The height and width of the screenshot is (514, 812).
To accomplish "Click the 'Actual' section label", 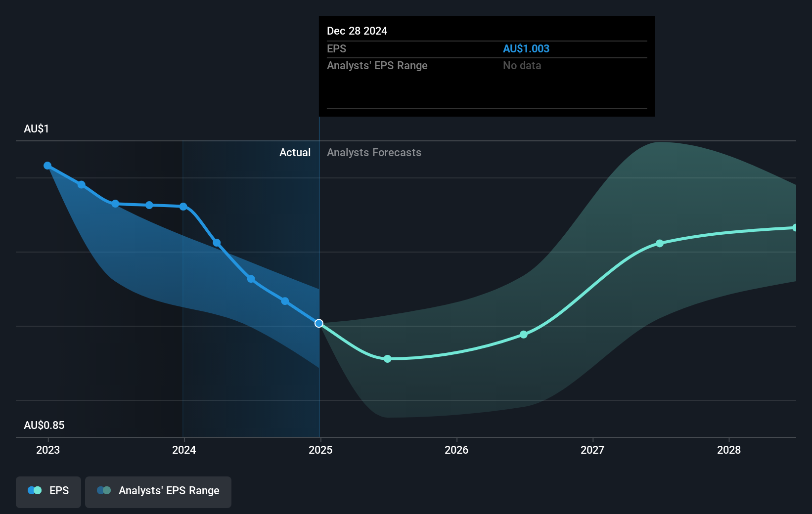I will coord(295,152).
